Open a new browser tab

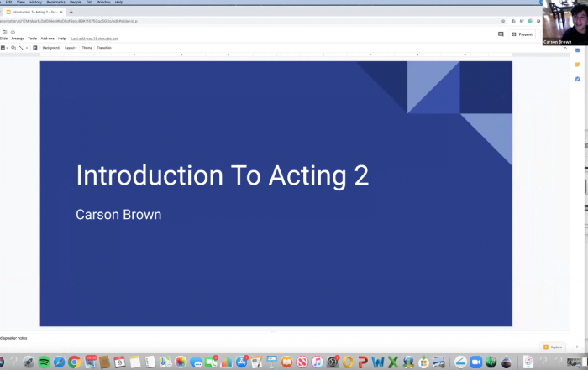point(71,12)
